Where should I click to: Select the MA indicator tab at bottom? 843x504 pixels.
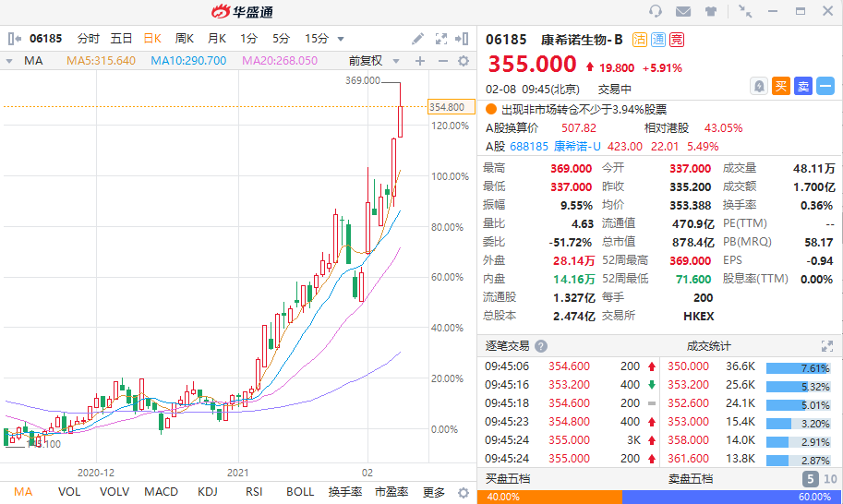(x=23, y=492)
